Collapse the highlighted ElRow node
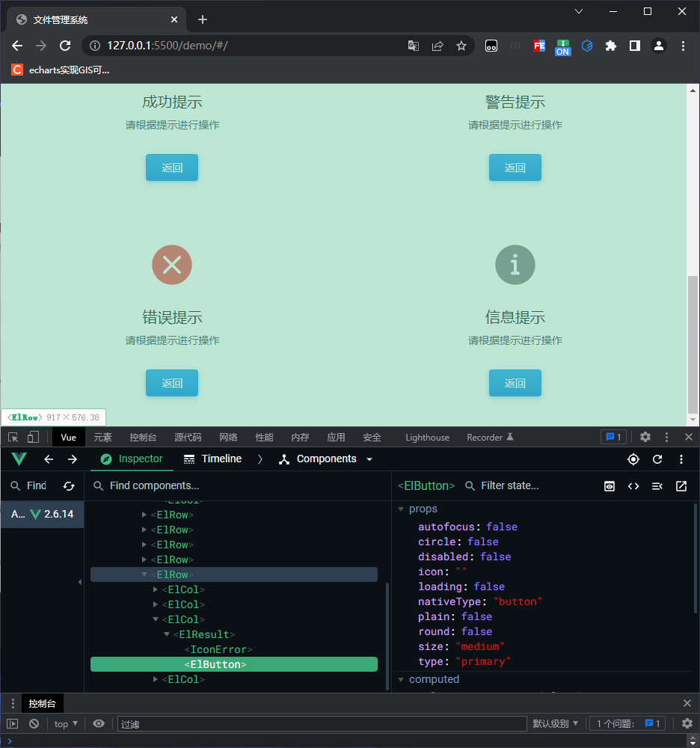This screenshot has height=748, width=700. coord(144,574)
